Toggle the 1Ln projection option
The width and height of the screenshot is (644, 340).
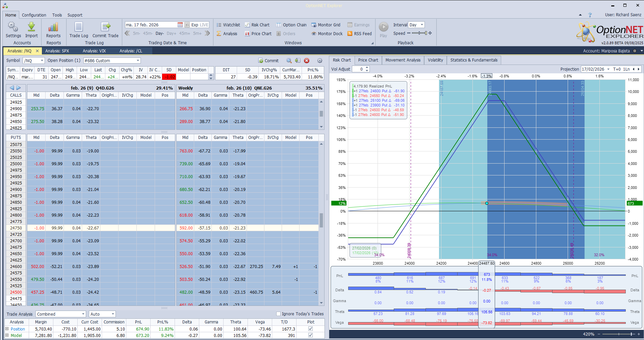point(626,69)
